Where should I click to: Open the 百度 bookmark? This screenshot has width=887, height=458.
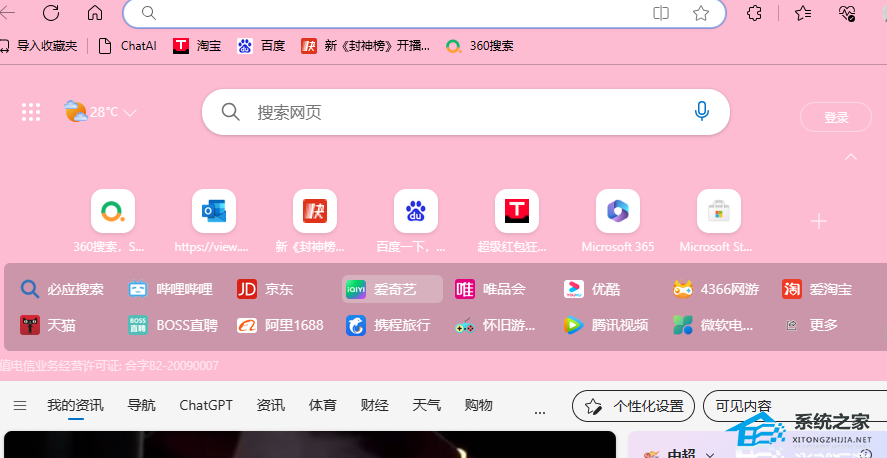pos(261,46)
